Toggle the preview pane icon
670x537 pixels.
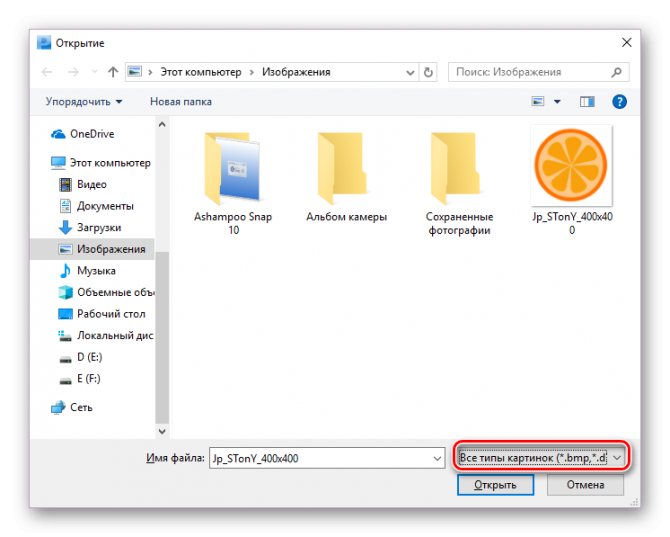tap(587, 101)
